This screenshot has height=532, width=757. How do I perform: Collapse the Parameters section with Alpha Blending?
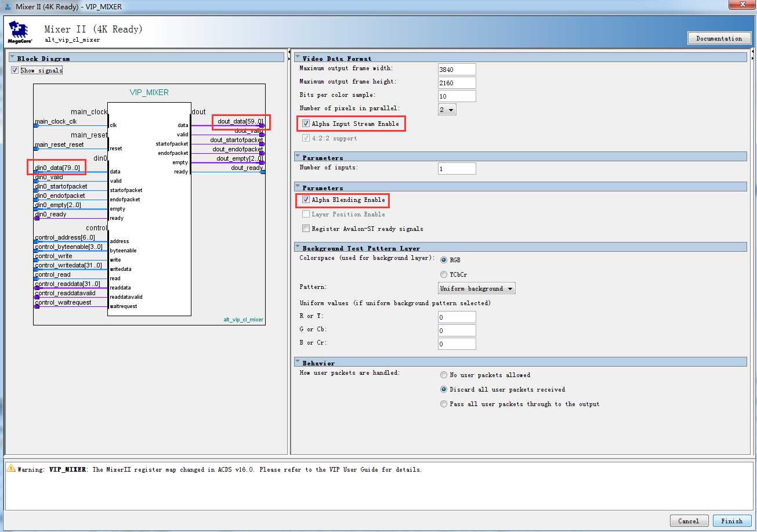click(x=298, y=187)
